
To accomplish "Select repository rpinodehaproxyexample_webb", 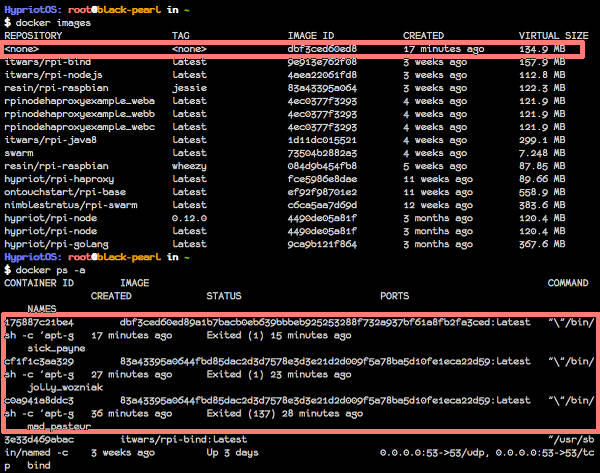I will 80,114.
